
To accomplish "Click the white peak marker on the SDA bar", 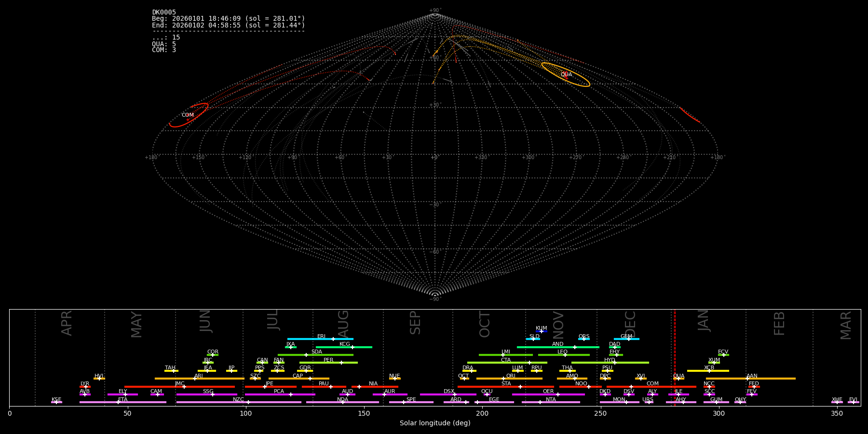I will tap(306, 355).
